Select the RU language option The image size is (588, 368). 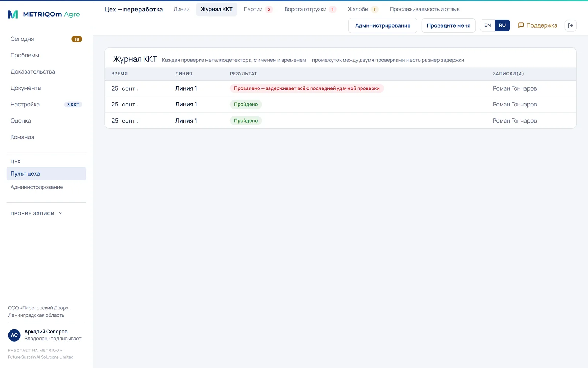502,25
